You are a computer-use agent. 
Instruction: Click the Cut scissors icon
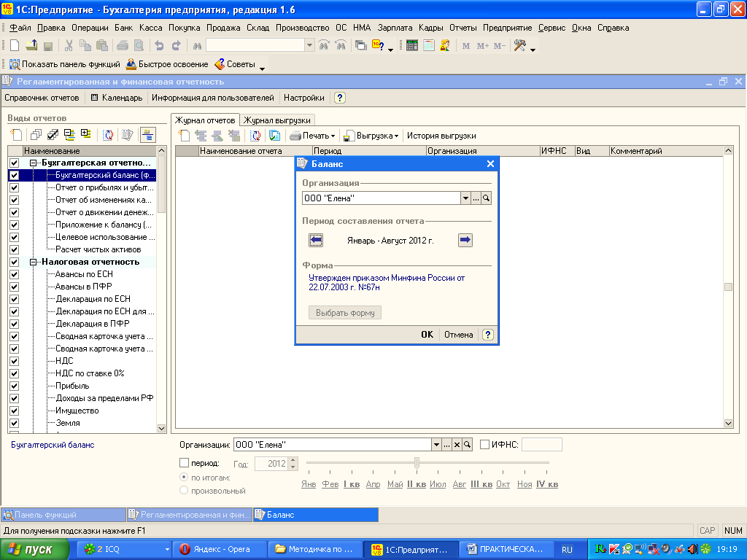click(x=69, y=46)
